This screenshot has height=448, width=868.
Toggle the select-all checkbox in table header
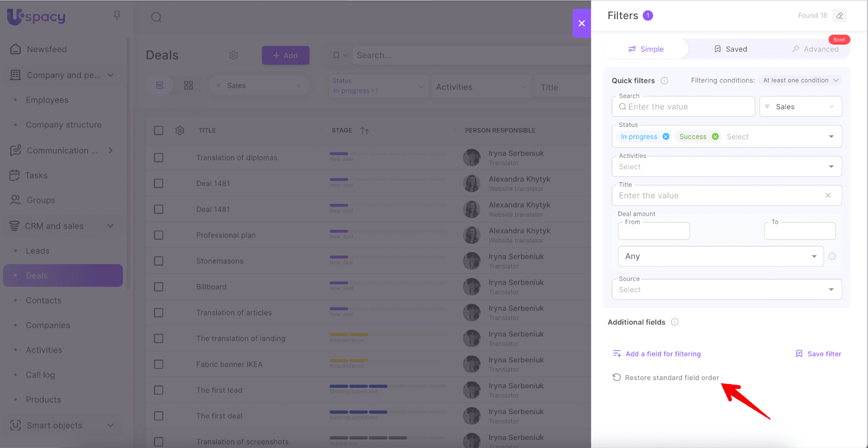coord(158,131)
